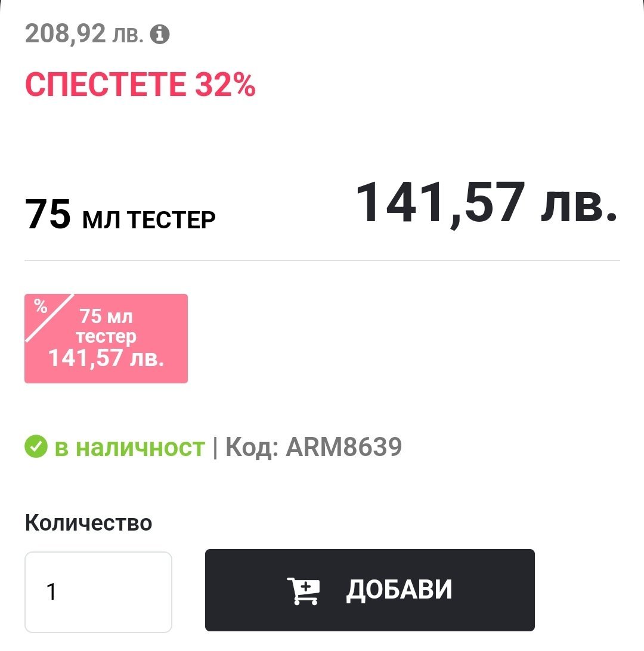
Task: Click the в наличност availability text
Action: click(129, 447)
